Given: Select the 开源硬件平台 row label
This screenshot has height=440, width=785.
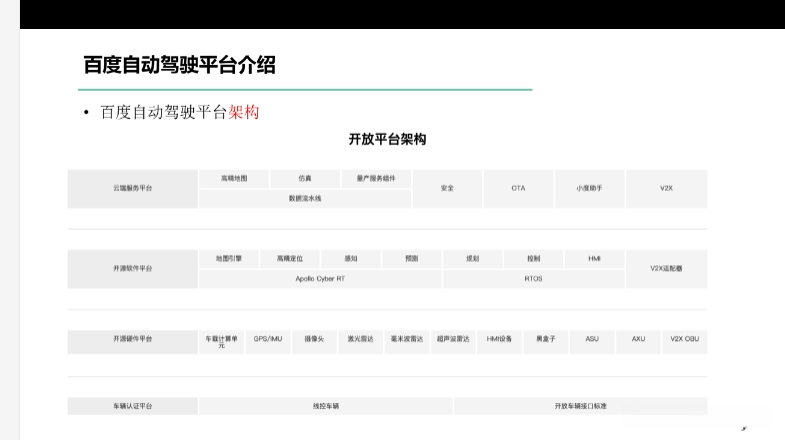Looking at the screenshot, I should coord(133,342).
